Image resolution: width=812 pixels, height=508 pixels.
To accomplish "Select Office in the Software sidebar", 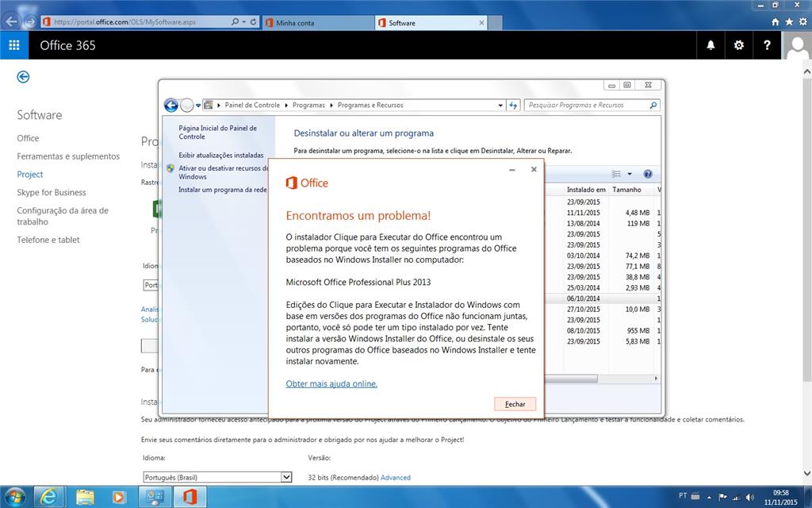I will (28, 138).
